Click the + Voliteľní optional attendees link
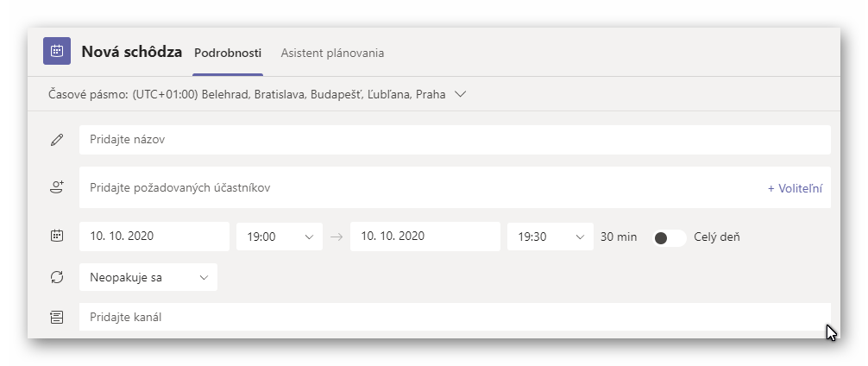The height and width of the screenshot is (366, 868). tap(795, 188)
